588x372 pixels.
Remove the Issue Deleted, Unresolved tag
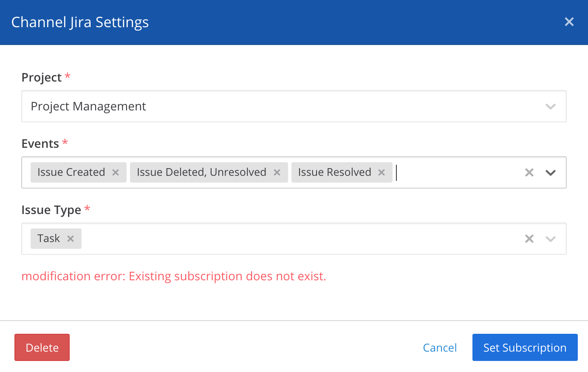(x=277, y=172)
